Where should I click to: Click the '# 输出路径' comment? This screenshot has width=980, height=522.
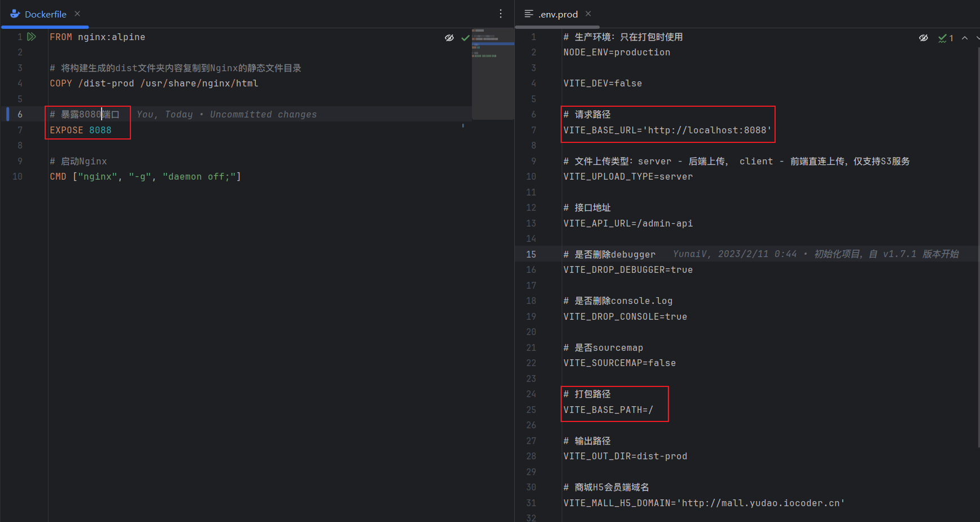(x=587, y=441)
